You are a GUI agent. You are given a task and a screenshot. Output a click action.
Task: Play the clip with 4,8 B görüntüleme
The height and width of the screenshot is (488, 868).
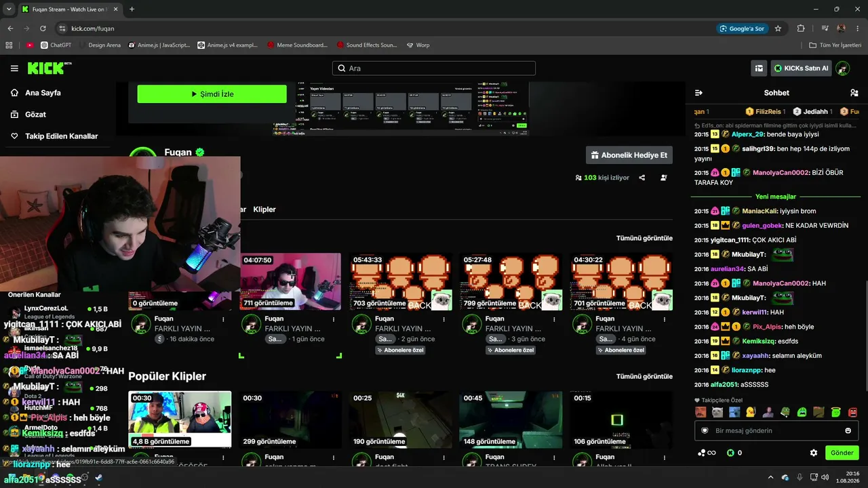pos(180,420)
